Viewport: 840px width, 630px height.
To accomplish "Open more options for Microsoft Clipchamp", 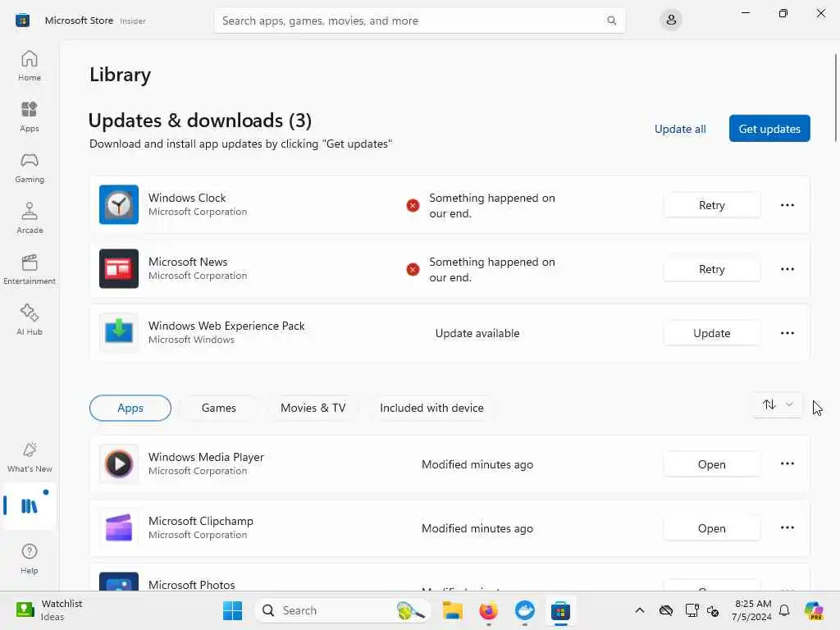I will (x=787, y=527).
